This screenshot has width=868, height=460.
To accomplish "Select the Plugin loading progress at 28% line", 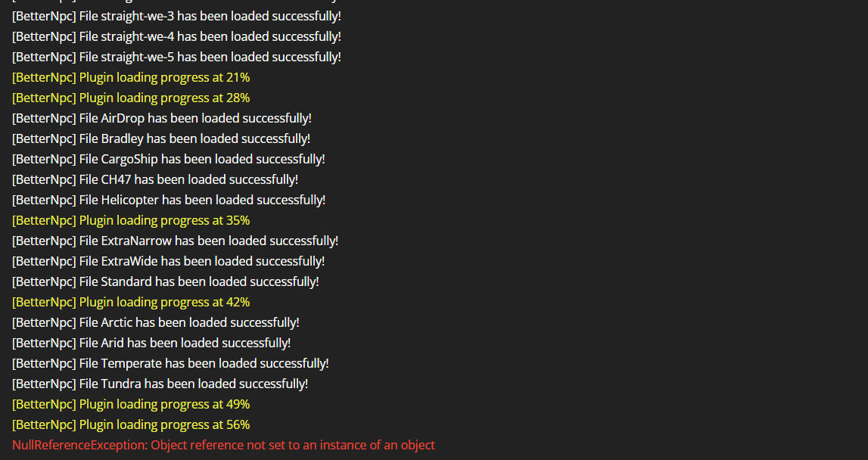I will pyautogui.click(x=131, y=98).
